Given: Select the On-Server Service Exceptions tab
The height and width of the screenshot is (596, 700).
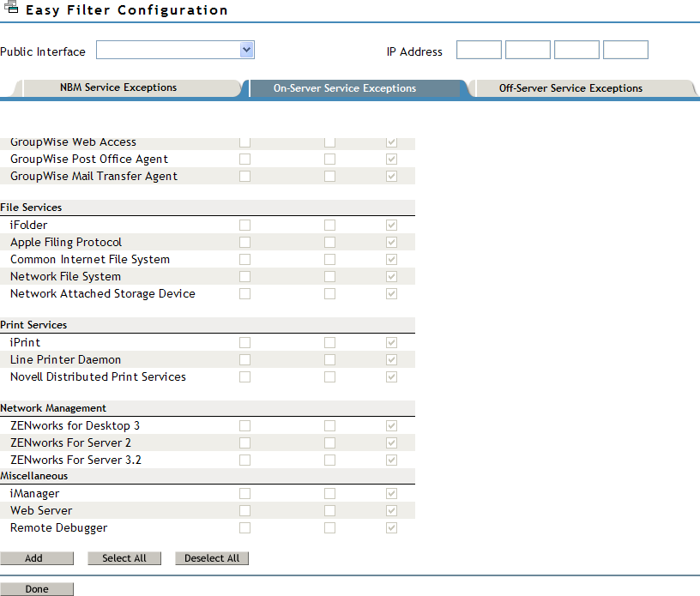Looking at the screenshot, I should click(x=345, y=88).
